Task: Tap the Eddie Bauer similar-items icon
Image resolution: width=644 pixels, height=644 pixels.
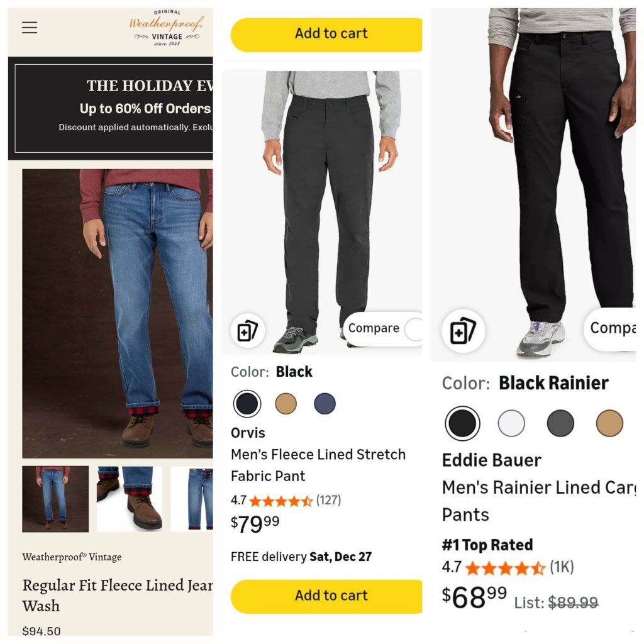Action: (x=463, y=330)
